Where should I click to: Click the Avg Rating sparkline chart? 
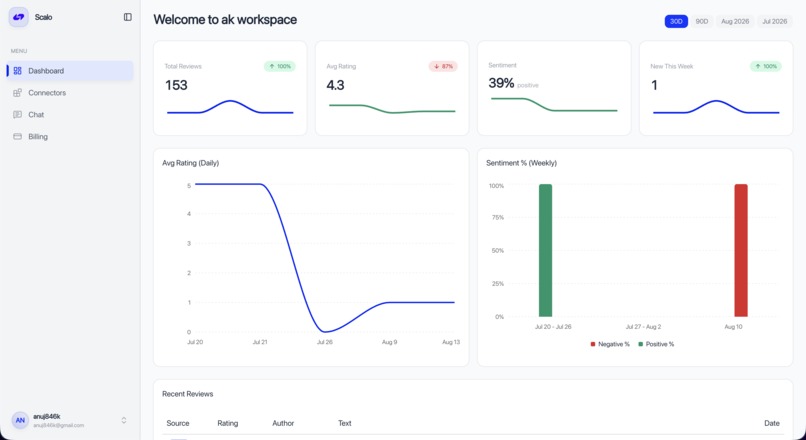coord(392,108)
